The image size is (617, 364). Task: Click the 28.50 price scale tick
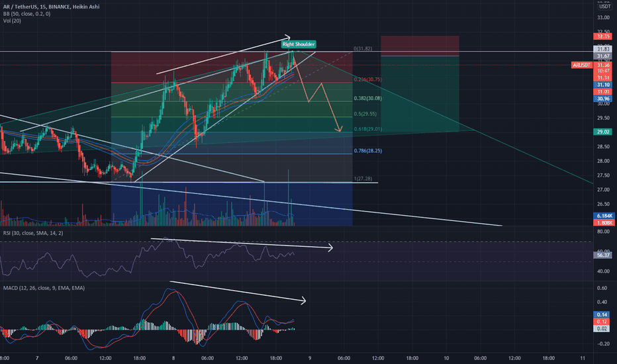point(603,146)
